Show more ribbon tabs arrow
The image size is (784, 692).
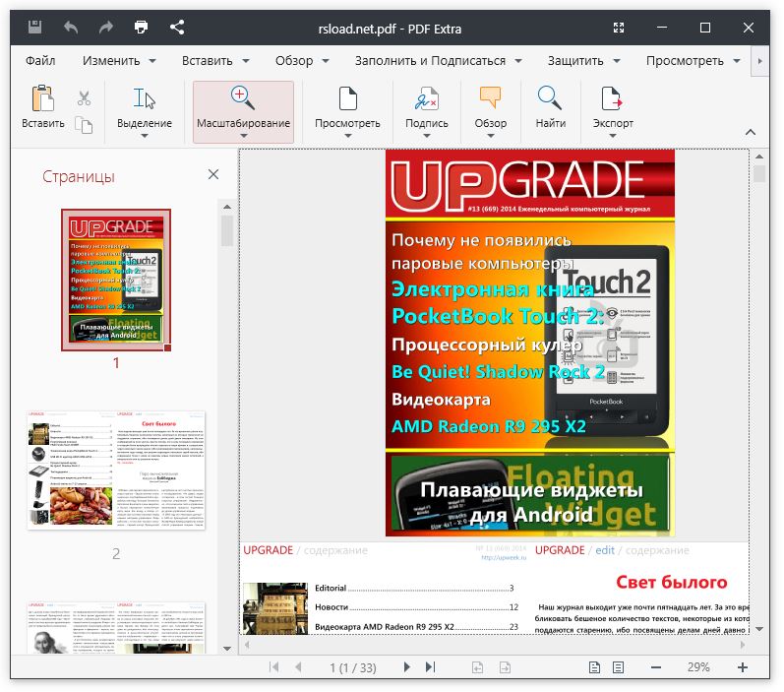click(x=760, y=61)
